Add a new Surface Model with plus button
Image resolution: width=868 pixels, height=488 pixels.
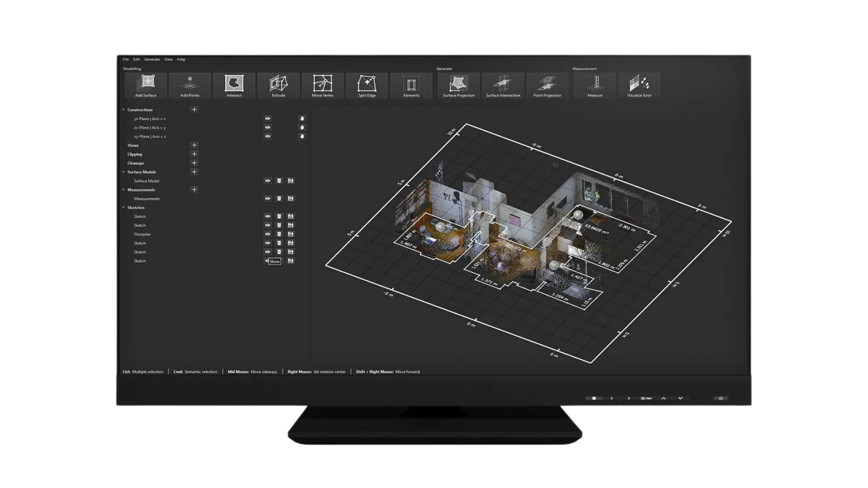(x=194, y=172)
